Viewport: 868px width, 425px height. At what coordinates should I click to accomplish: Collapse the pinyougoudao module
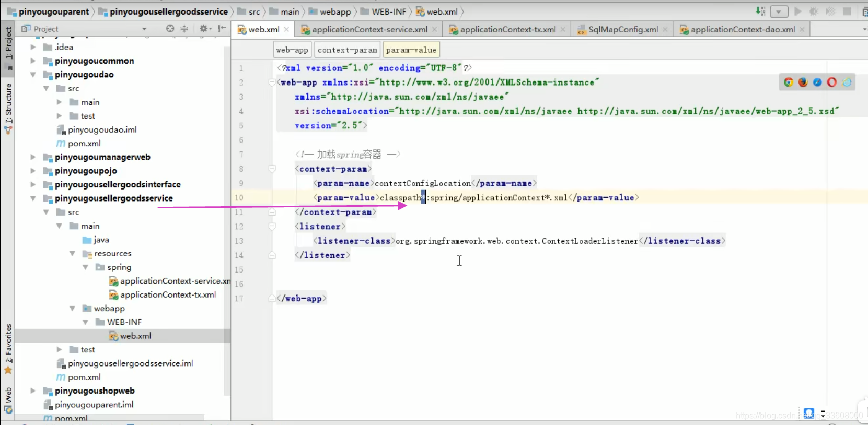click(x=33, y=75)
